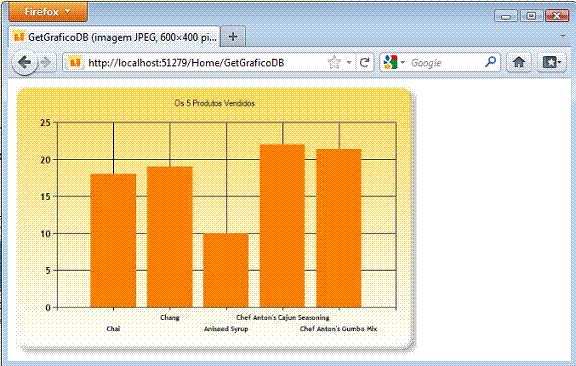Image resolution: width=576 pixels, height=366 pixels.
Task: Bookmark the page with the star icon
Action: click(334, 62)
